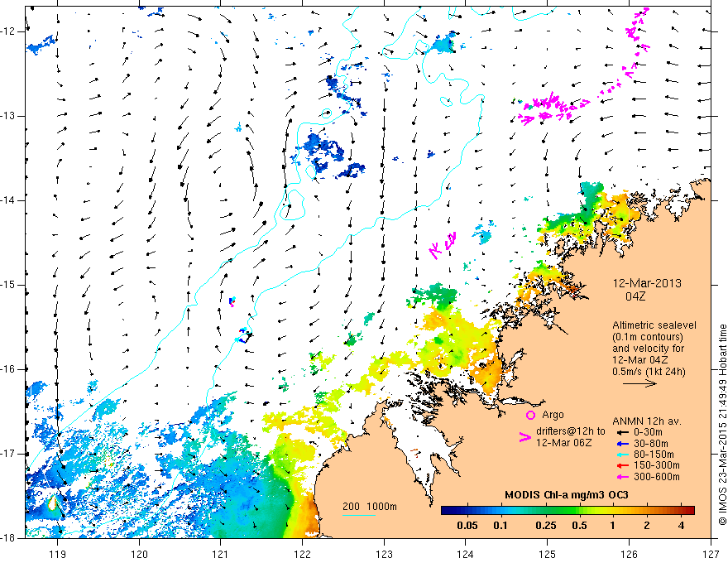Viewport: 728px width, 563px height.
Task: Select the black 0-30m arrow legend icon
Action: click(x=623, y=432)
